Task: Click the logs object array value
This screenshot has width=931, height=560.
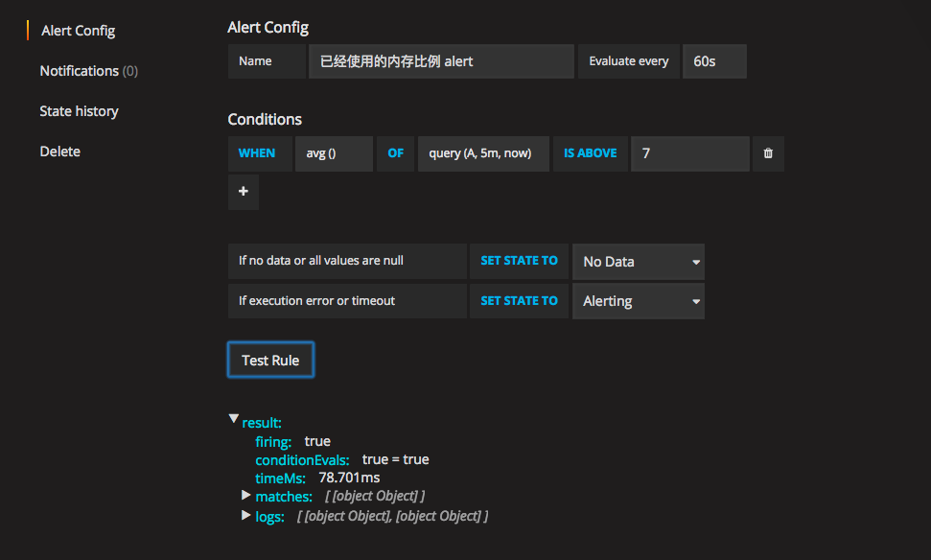Action: coord(392,516)
